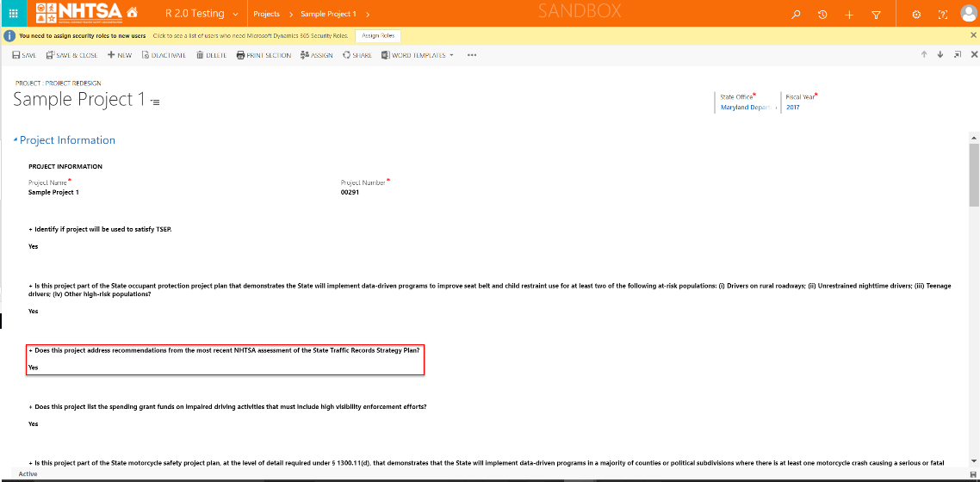Open the help question mark icon
Viewport: 980px width, 482px height.
point(943,15)
